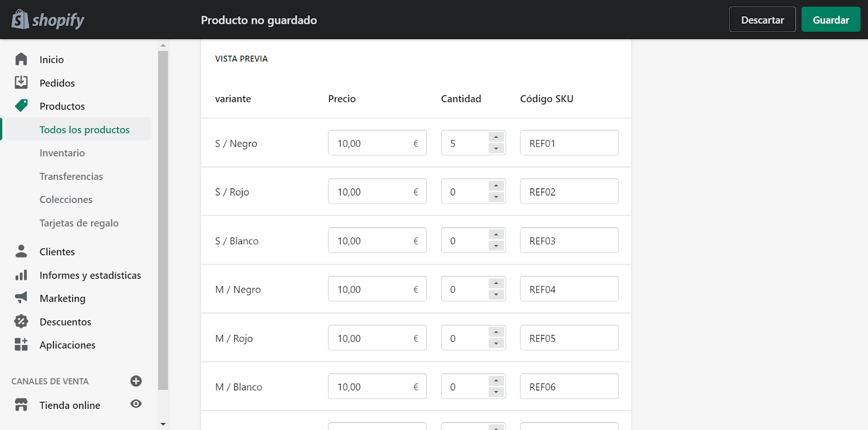The height and width of the screenshot is (430, 868).
Task: Decrease quantity for S / Rojo variant
Action: 496,197
